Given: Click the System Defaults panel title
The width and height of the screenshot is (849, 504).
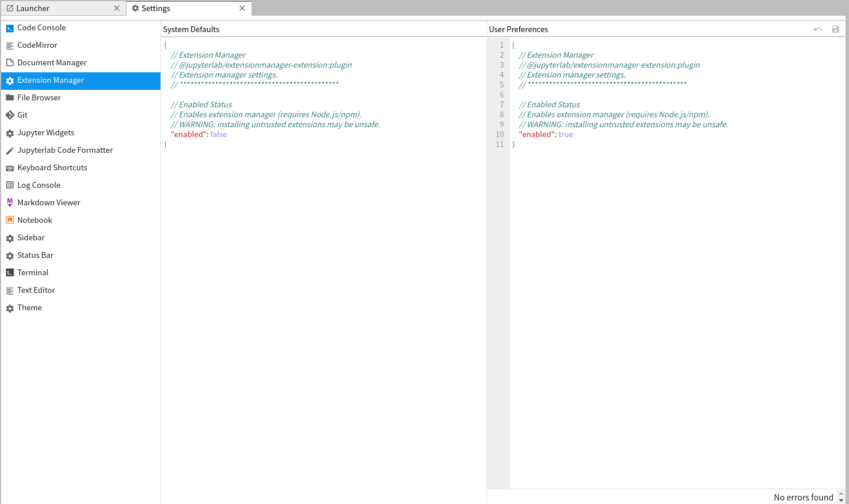Looking at the screenshot, I should point(191,29).
